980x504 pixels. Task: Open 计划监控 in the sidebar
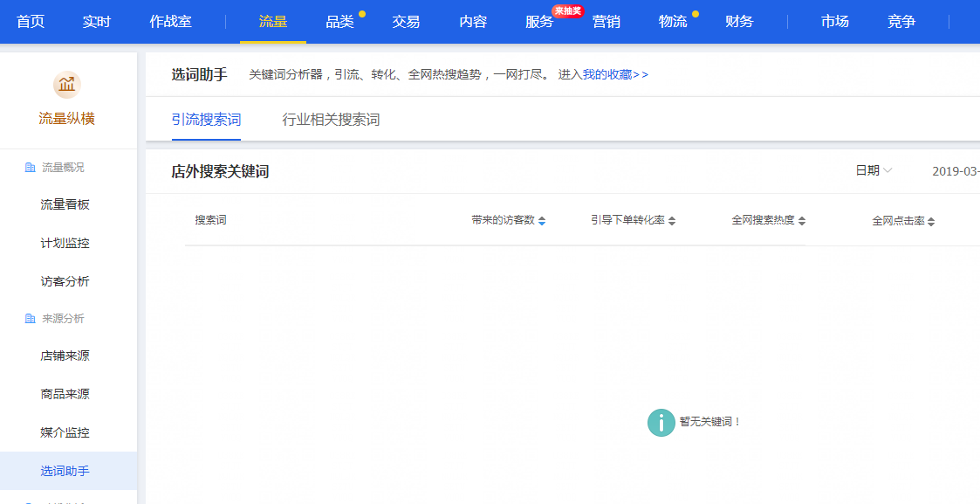click(x=65, y=243)
